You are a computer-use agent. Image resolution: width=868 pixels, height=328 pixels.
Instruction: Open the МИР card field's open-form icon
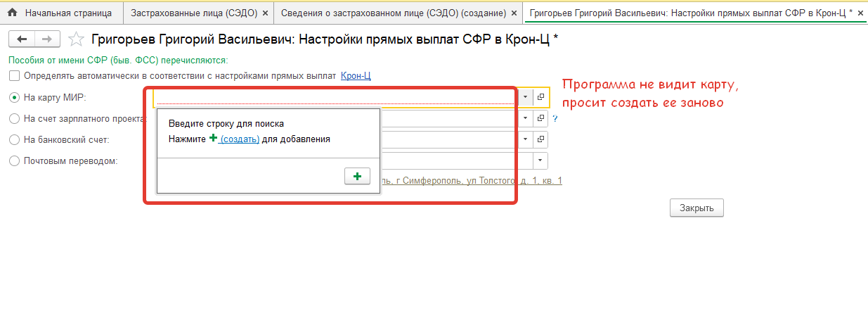(540, 97)
